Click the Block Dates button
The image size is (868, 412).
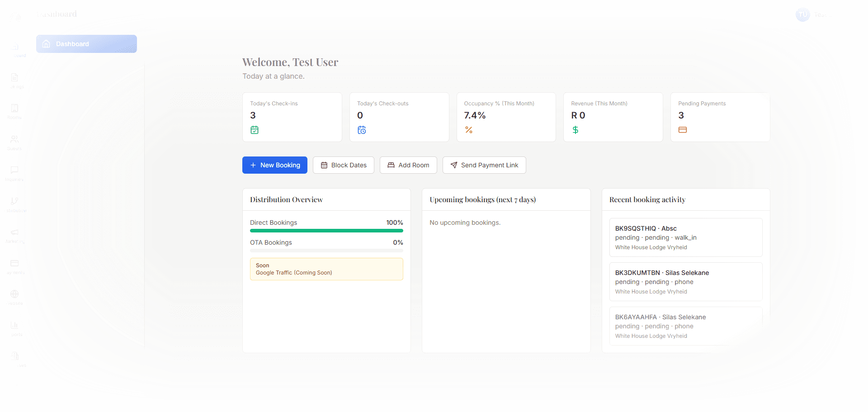(343, 165)
